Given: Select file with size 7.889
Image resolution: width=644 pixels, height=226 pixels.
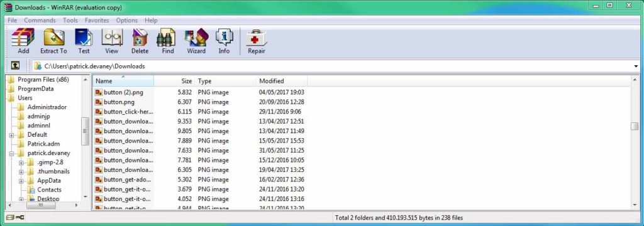Looking at the screenshot, I should point(201,141).
